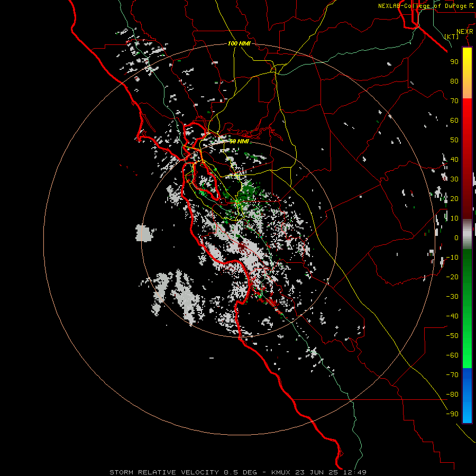This screenshot has width=476, height=476.
Task: Select the positive 50 scale label
Action: click(454, 140)
